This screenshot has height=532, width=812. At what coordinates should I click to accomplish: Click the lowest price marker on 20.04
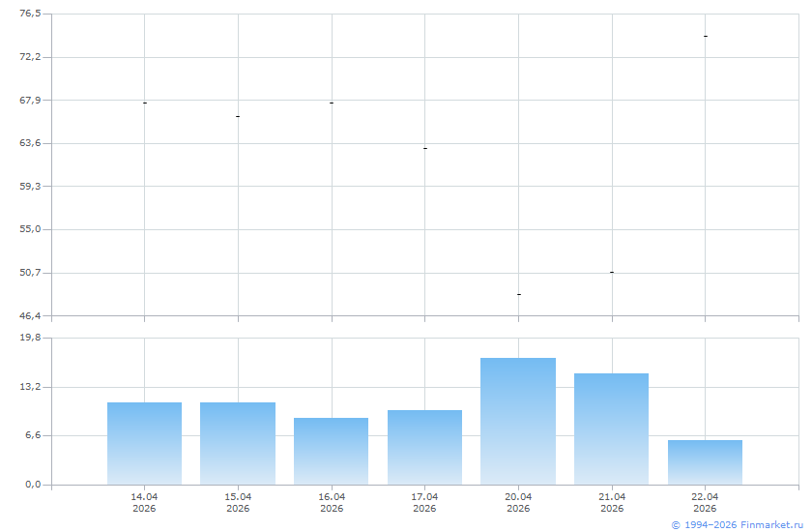pos(518,294)
